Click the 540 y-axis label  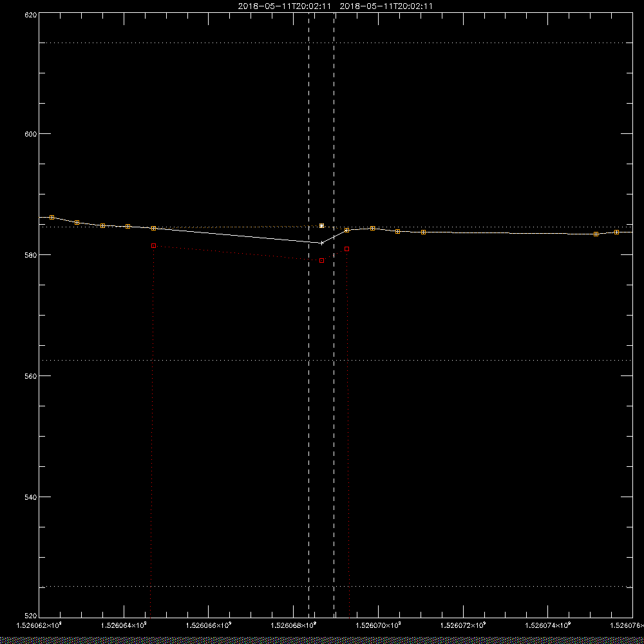point(31,497)
